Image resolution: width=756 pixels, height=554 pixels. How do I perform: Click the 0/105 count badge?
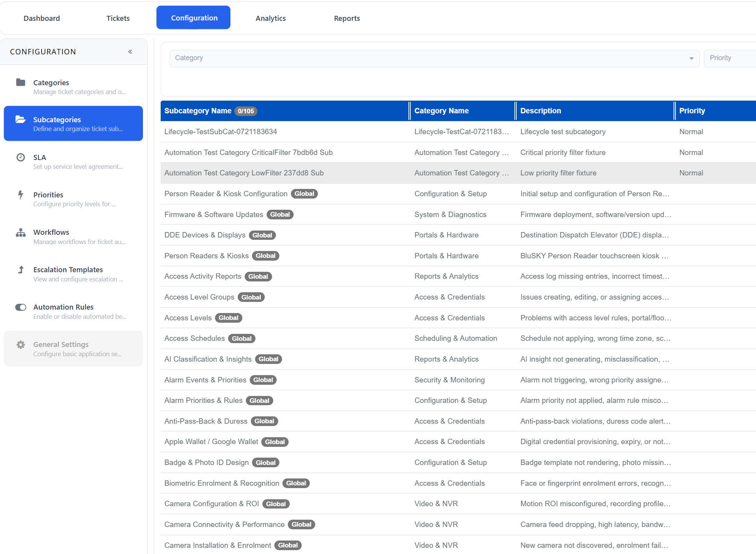[x=246, y=111]
